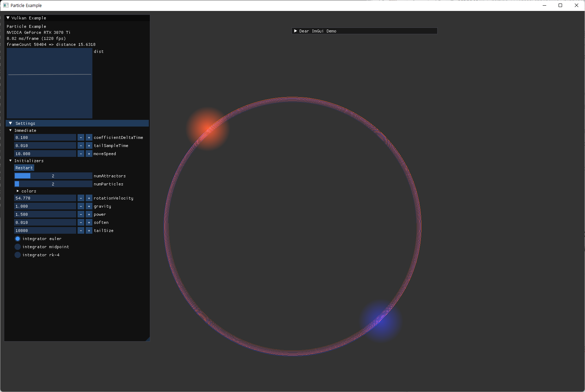The height and width of the screenshot is (392, 585).
Task: Collapse the Vulkan Example window triangle
Action: 8,18
